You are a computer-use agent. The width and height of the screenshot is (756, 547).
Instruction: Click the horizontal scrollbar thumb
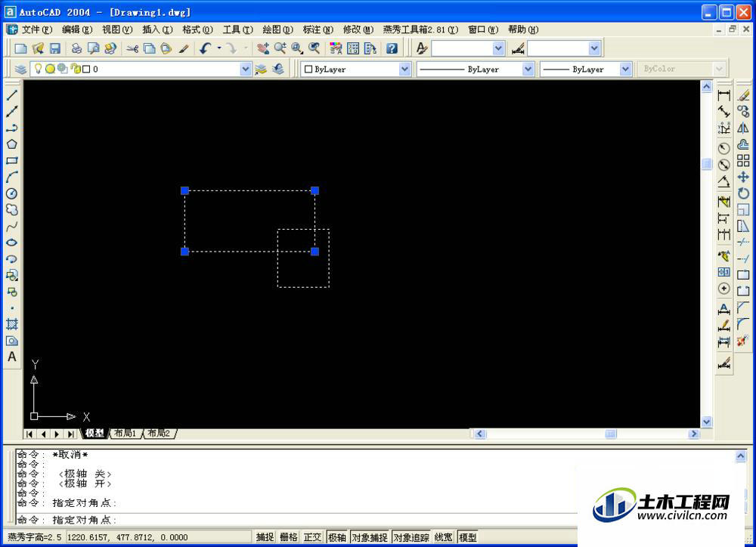(x=611, y=434)
